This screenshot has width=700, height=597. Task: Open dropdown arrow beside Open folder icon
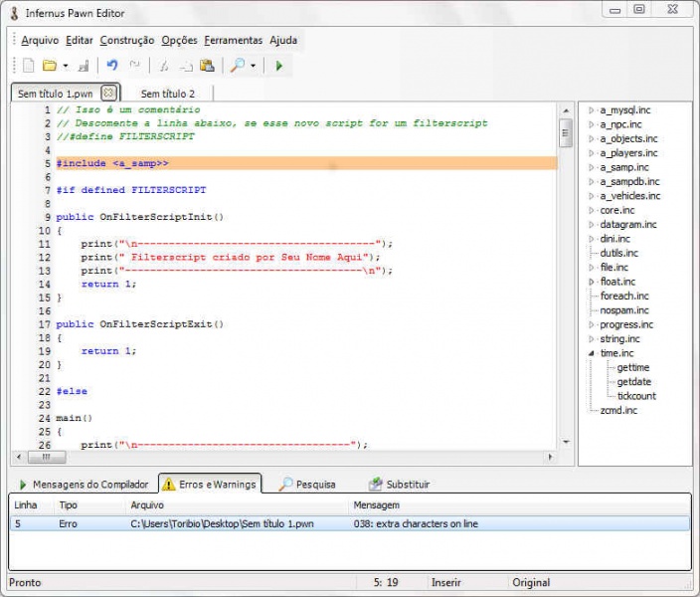pyautogui.click(x=66, y=66)
